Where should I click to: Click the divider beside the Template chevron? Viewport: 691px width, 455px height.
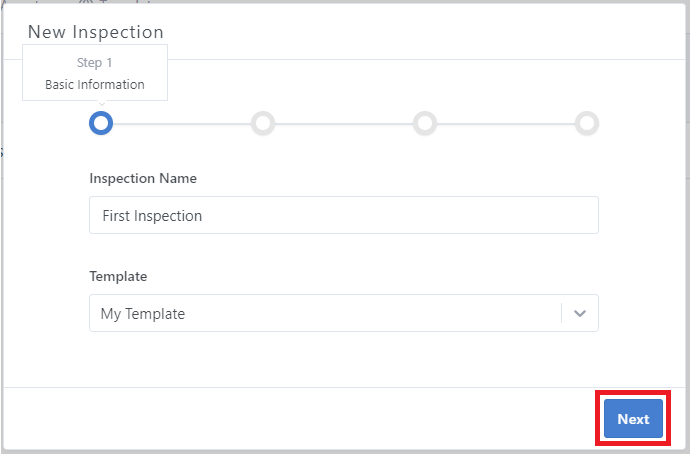pyautogui.click(x=562, y=313)
